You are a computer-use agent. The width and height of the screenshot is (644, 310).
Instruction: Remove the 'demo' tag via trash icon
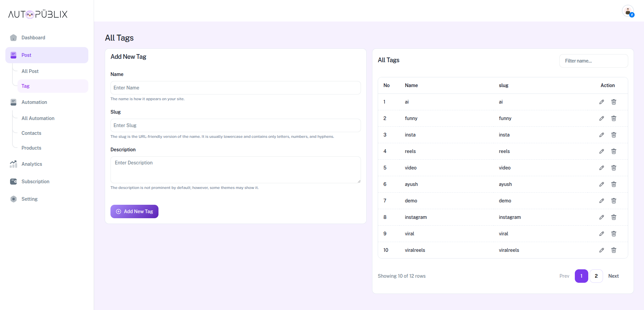(x=613, y=201)
